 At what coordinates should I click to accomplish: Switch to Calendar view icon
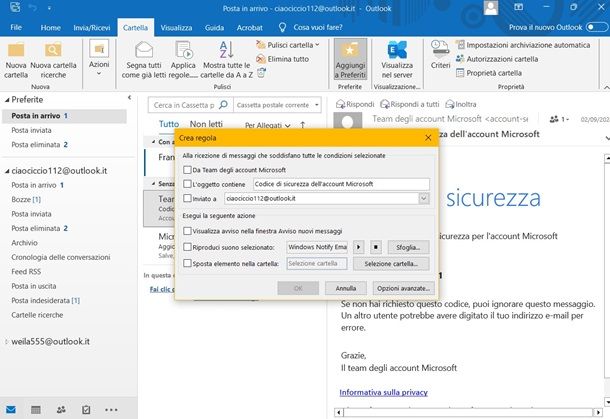(x=36, y=410)
